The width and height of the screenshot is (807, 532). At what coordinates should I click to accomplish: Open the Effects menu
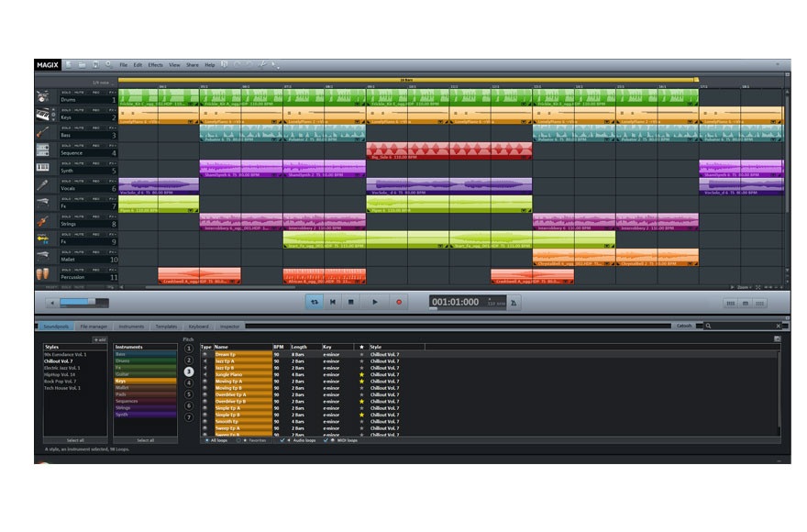(155, 65)
